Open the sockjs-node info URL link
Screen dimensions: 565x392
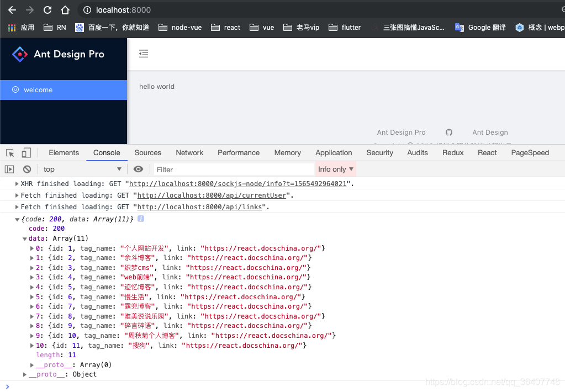click(x=238, y=184)
